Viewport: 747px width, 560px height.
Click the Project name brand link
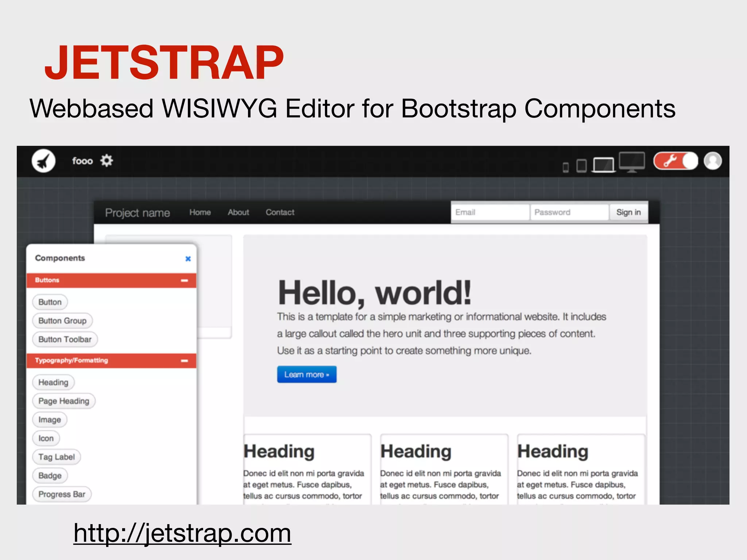pyautogui.click(x=138, y=213)
